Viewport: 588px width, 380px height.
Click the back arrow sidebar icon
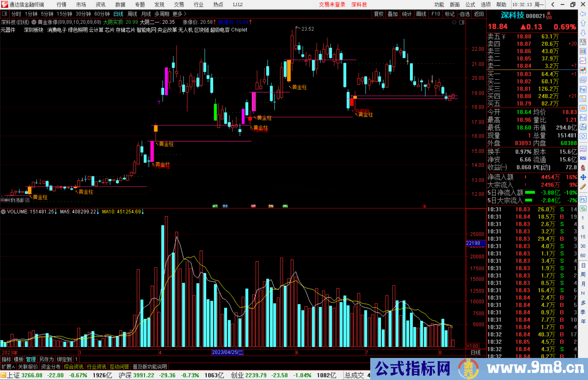pos(583,14)
